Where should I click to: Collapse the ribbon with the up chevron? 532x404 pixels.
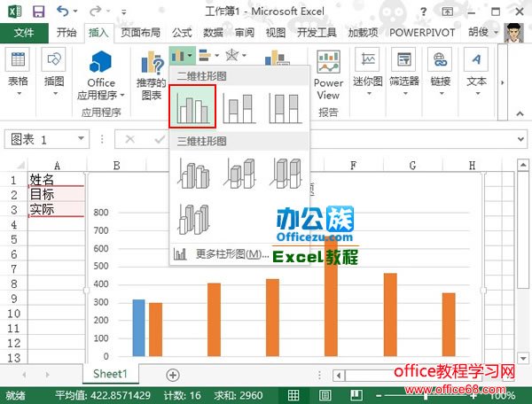[x=520, y=113]
